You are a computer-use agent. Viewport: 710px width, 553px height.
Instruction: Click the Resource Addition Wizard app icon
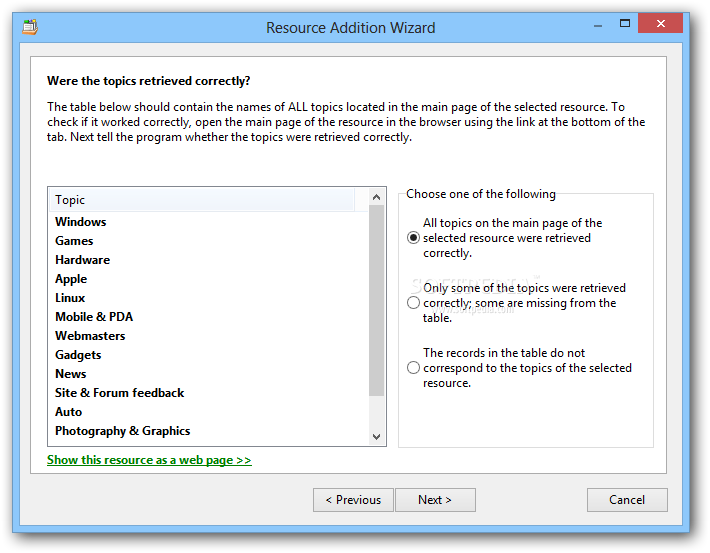coord(30,27)
